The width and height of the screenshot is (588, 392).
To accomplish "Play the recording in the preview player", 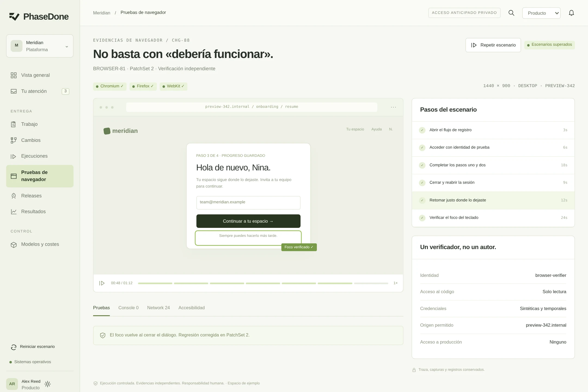I will click(102, 283).
